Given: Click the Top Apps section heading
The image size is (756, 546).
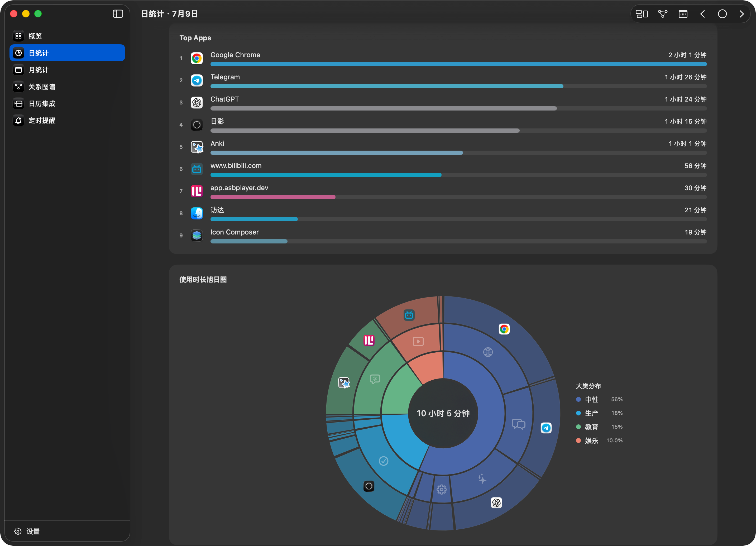Looking at the screenshot, I should 195,38.
